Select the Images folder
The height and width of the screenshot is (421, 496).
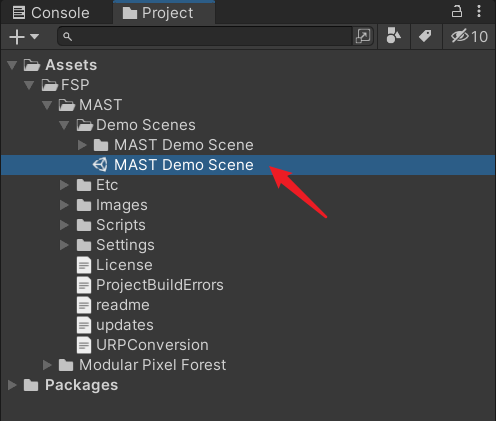122,205
